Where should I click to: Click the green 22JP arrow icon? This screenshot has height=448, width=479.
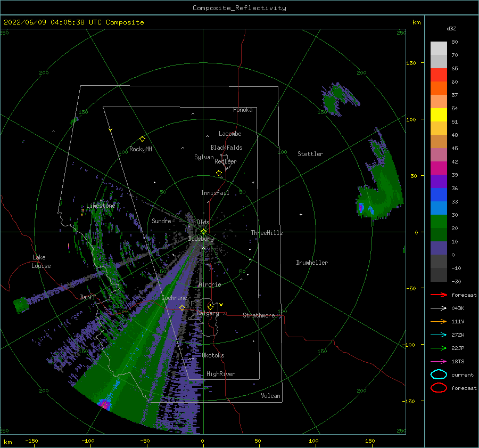pos(439,348)
